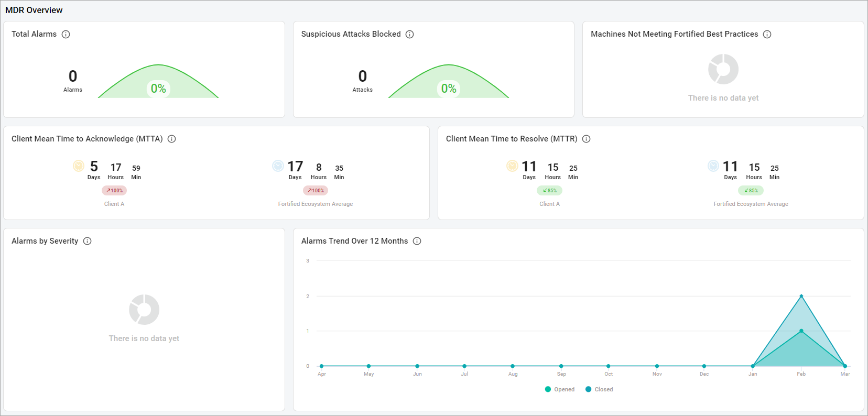The image size is (868, 416).
Task: Select the Jan data point on trend chart
Action: click(x=753, y=366)
